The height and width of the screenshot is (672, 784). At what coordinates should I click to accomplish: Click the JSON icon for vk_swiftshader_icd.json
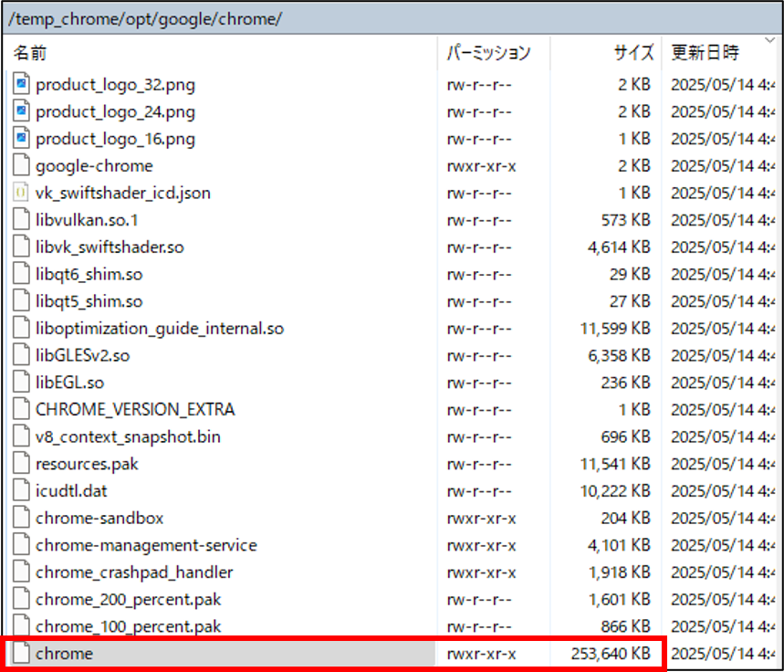pyautogui.click(x=21, y=193)
